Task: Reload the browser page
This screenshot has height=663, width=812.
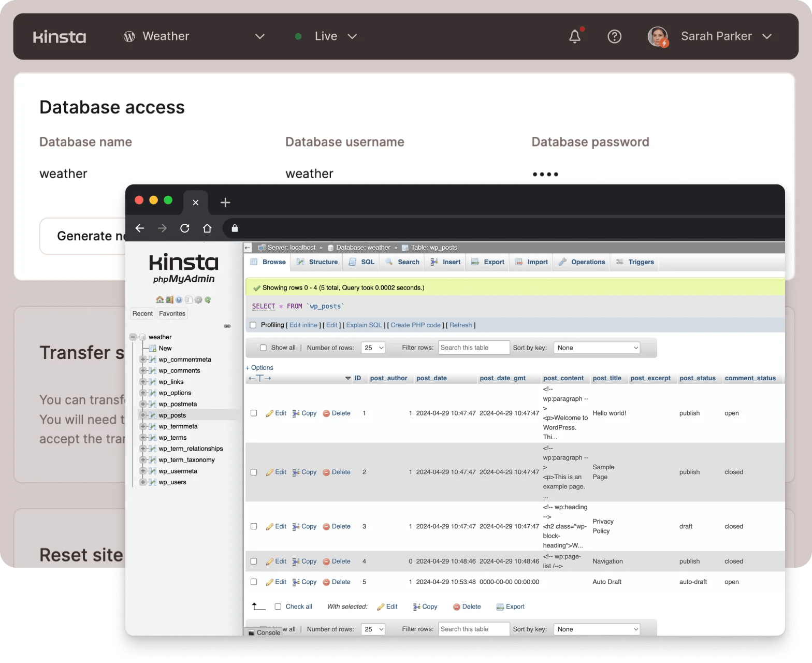Action: (x=185, y=228)
